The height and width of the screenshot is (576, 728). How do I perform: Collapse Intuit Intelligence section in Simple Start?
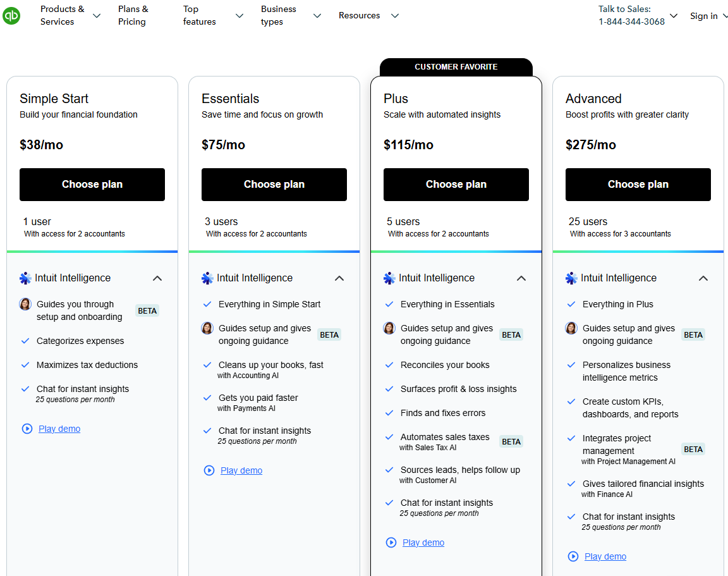(x=157, y=278)
